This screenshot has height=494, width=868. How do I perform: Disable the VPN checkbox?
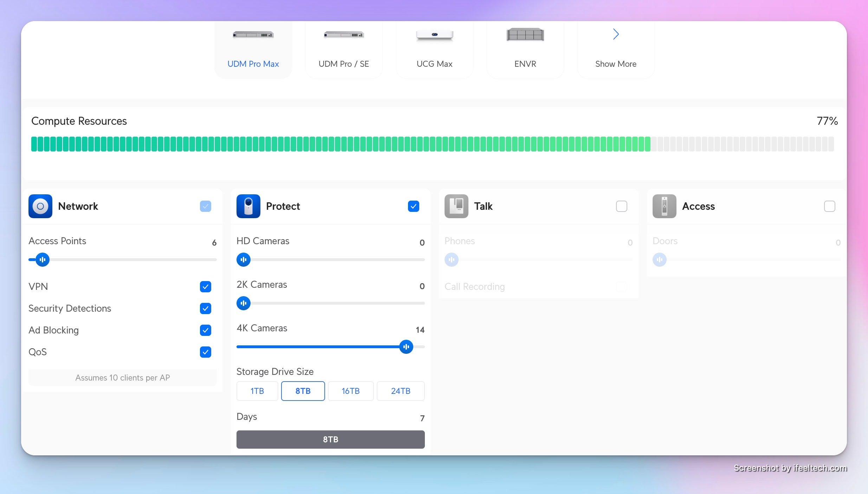pos(206,287)
